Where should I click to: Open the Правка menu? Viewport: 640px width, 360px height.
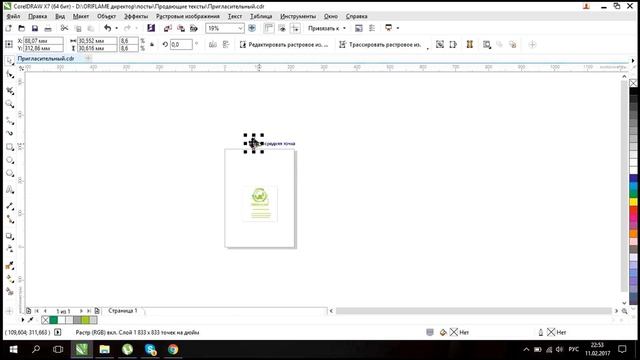[x=38, y=16]
